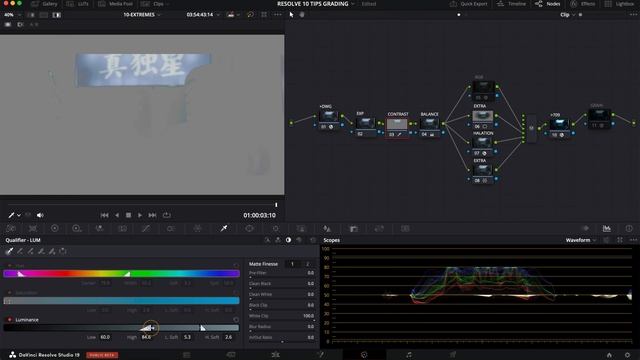640x360 pixels.
Task: Open the Gallery panel
Action: pos(44,4)
